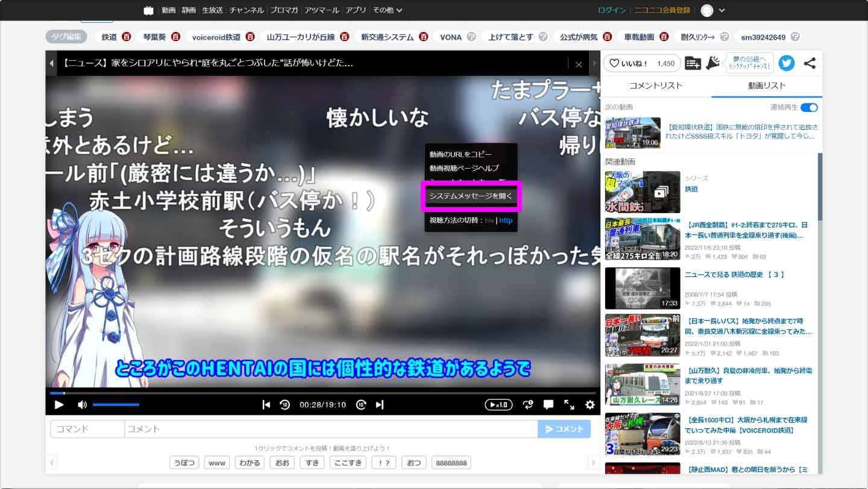Post quick comment 88888888

coord(451,463)
